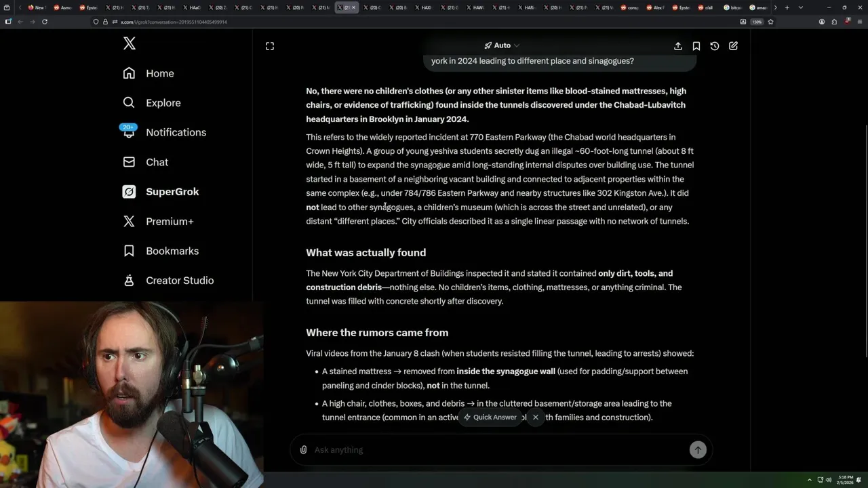Screen dimensions: 868x488
Task: Close the active X tab
Action: (353, 7)
